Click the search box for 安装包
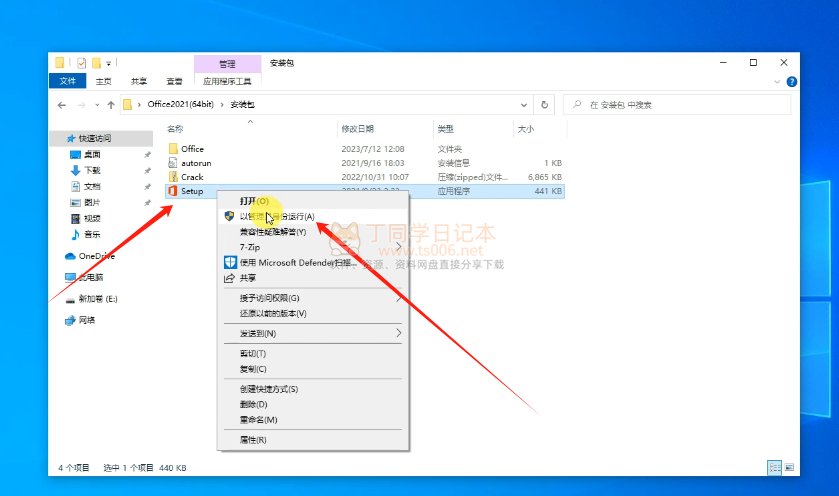Viewport: 839px width, 496px height. [677, 105]
